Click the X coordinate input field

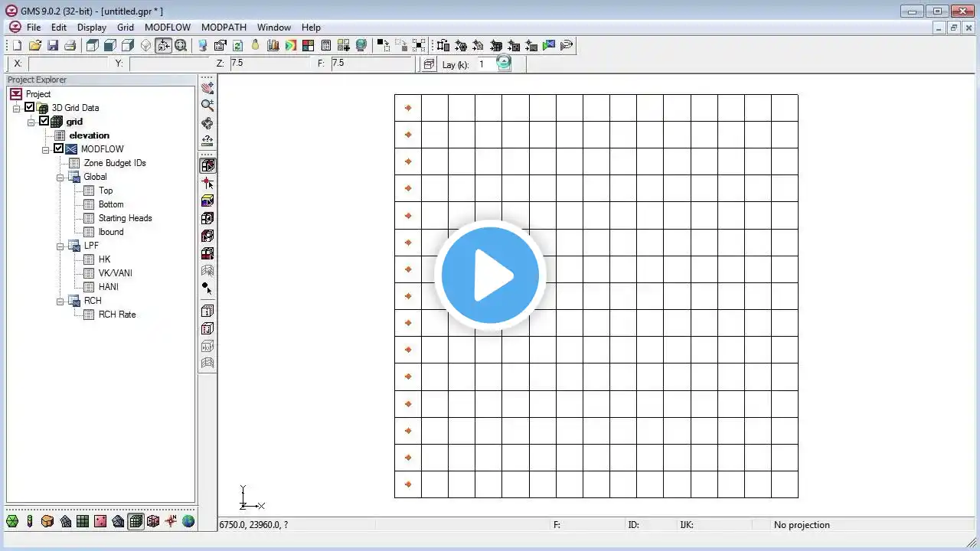pos(67,64)
